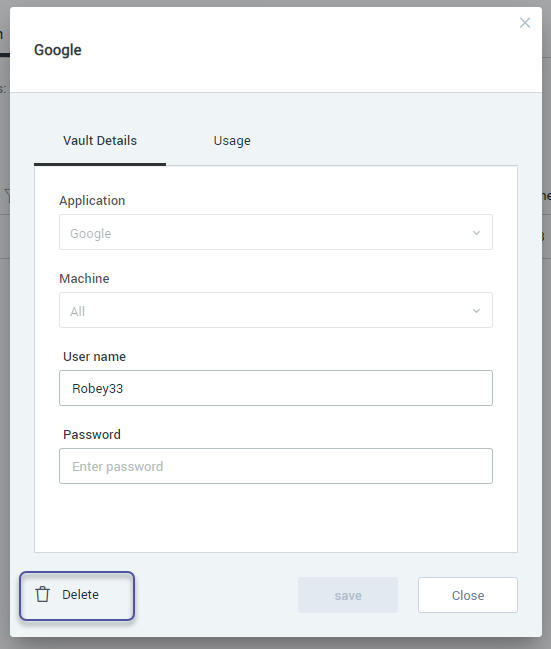Open the Machine dropdown showing All

276,310
